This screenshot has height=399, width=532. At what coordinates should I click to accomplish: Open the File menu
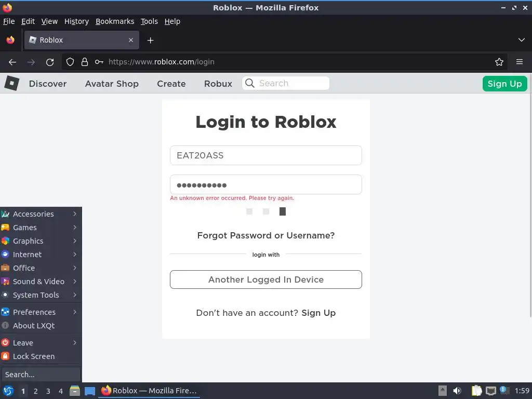coord(9,21)
